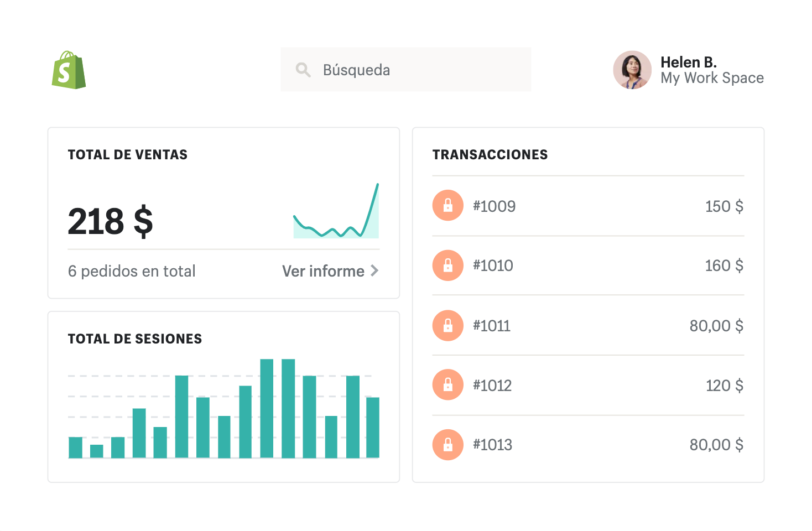812x531 pixels.
Task: Click the lock icon for transaction #1011
Action: (447, 325)
